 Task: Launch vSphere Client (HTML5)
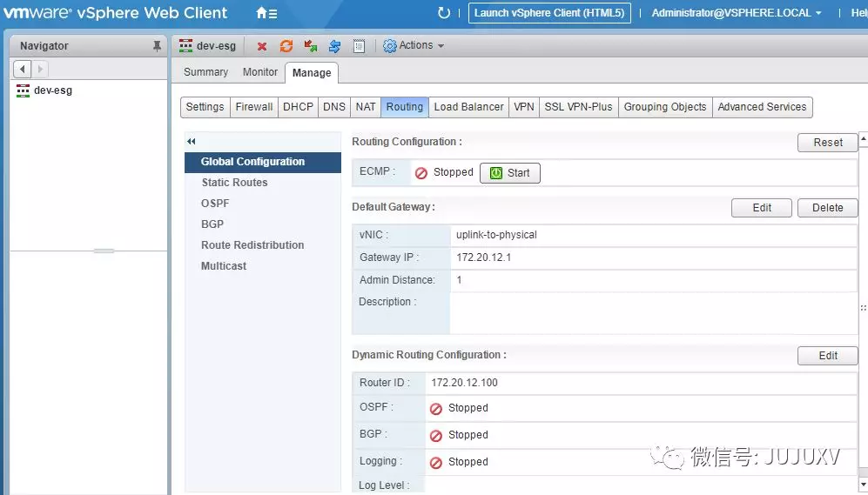[549, 13]
